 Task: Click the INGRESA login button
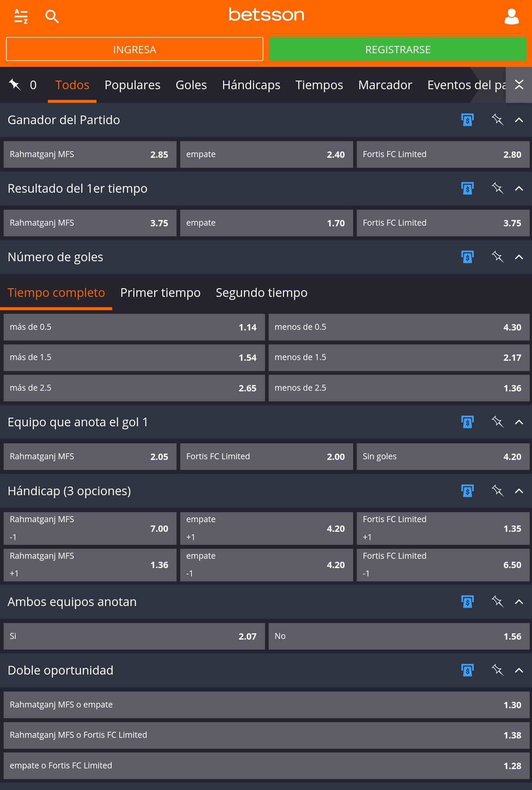click(134, 49)
